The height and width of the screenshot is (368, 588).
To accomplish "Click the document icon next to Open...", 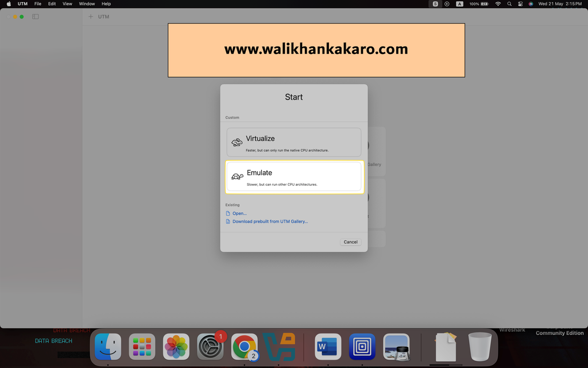I will tap(227, 213).
